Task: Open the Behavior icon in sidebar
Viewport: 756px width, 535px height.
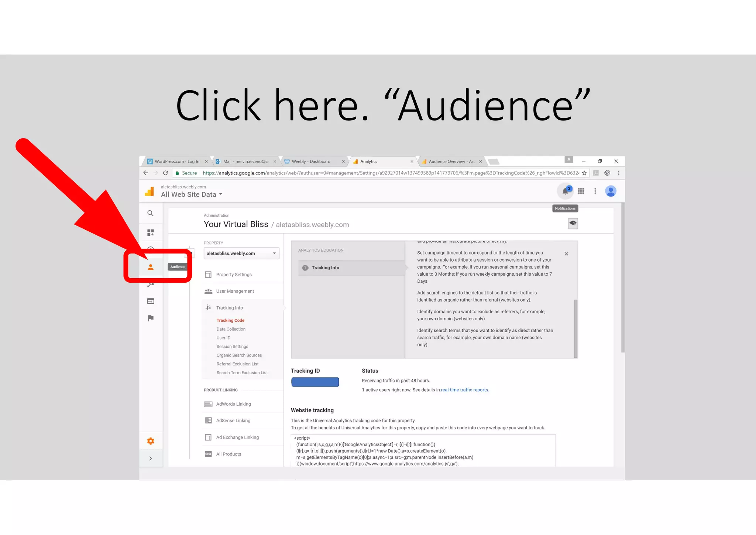Action: [150, 301]
